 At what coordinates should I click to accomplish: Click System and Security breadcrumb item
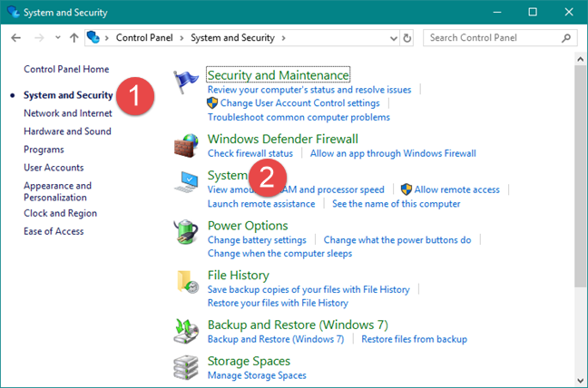tap(232, 38)
